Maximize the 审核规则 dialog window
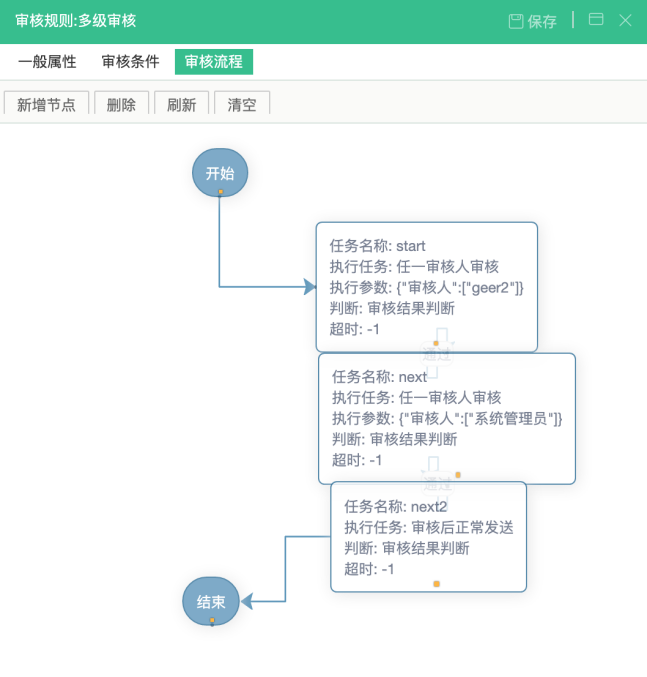Screen dimensions: 647x677 pos(596,20)
